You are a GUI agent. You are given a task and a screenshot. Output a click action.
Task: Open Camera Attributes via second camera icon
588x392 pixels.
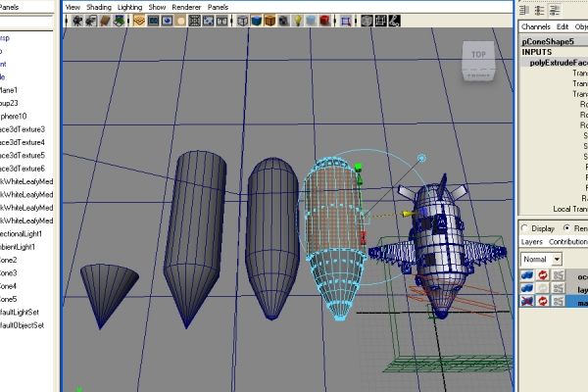point(91,21)
